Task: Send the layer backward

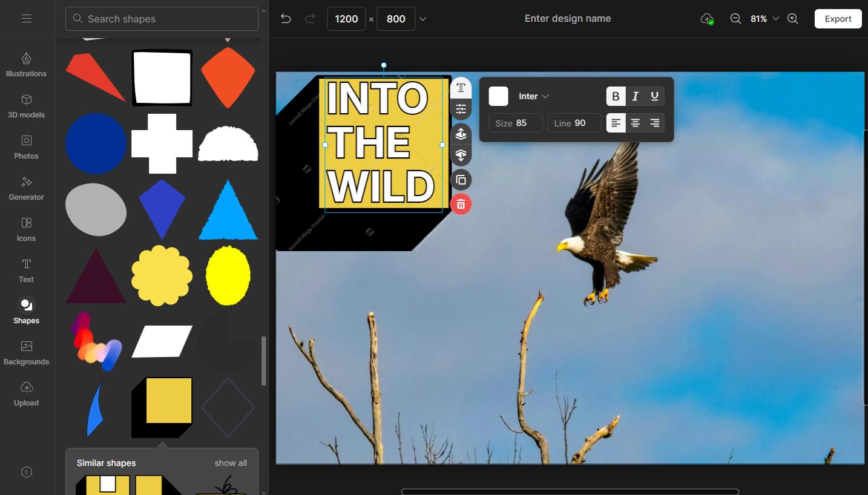Action: click(461, 155)
